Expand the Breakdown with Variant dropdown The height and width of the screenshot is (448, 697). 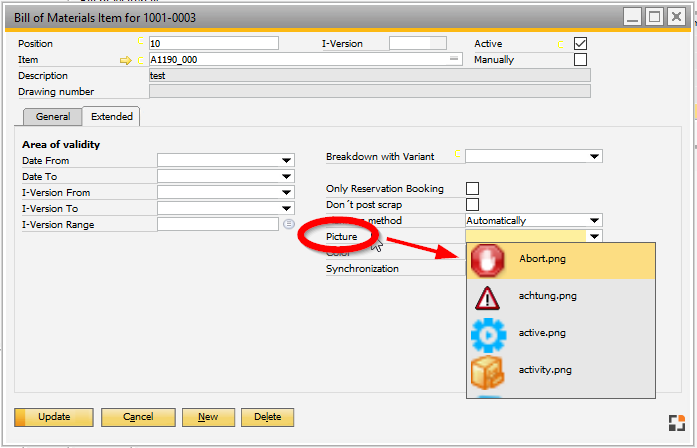pos(595,156)
